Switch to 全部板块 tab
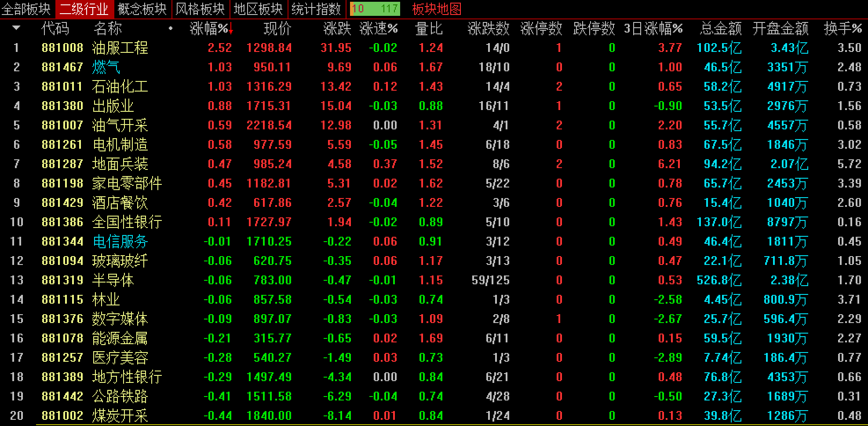868x426 pixels. pyautogui.click(x=26, y=9)
